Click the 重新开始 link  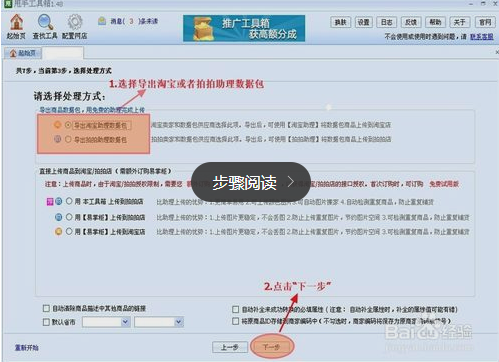(x=27, y=348)
